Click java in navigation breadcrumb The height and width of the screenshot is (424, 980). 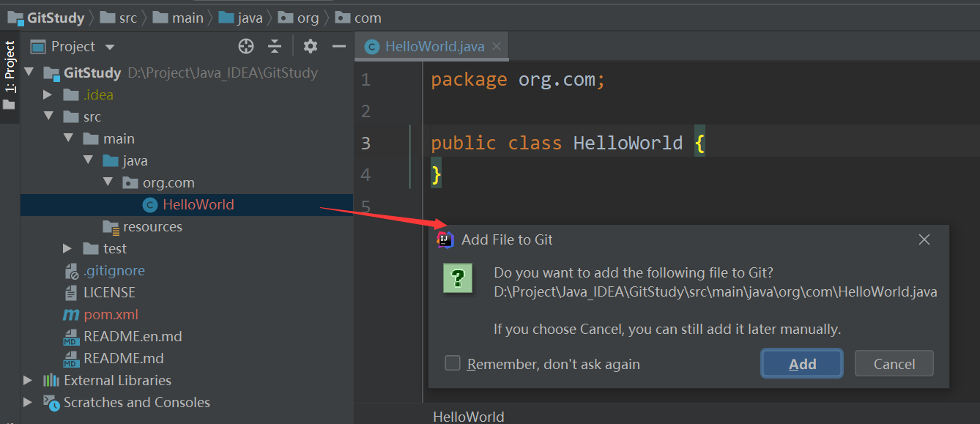pyautogui.click(x=250, y=18)
